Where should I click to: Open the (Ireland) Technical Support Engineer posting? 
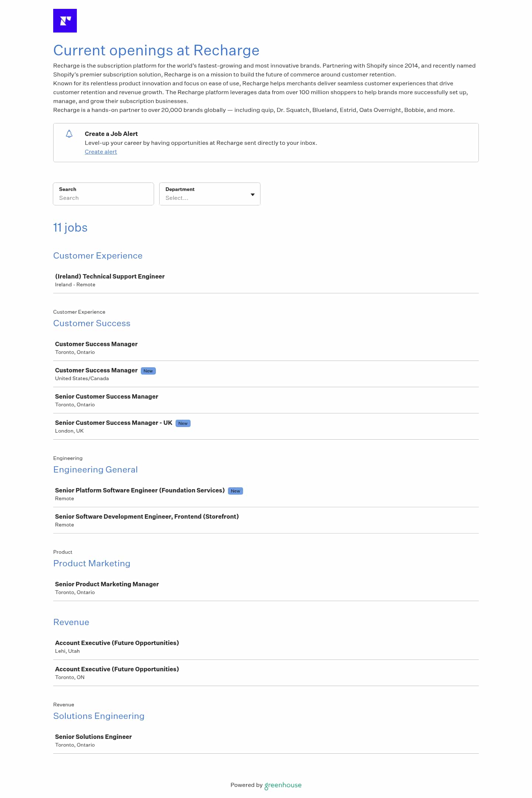point(110,276)
